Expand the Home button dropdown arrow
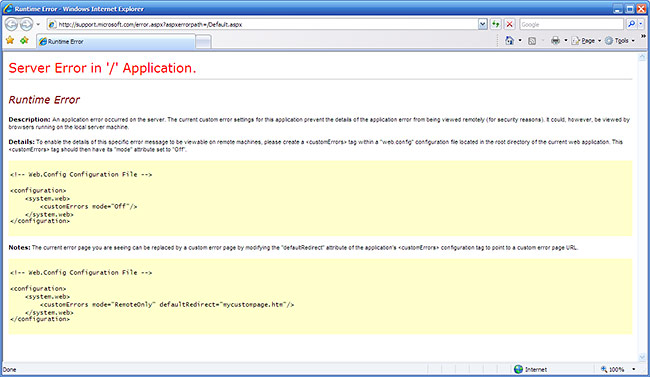Viewport: 650px width, 377px height. coord(520,40)
